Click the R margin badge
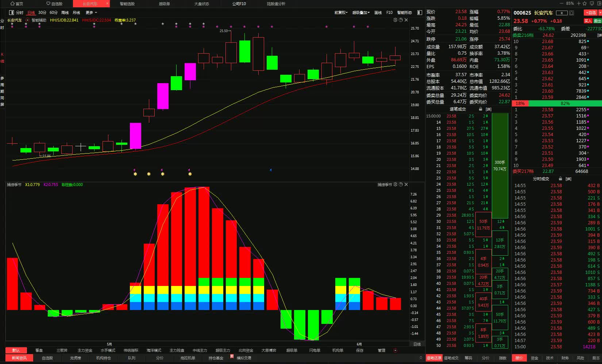Screen dimensions: 602x364 [x=562, y=13]
